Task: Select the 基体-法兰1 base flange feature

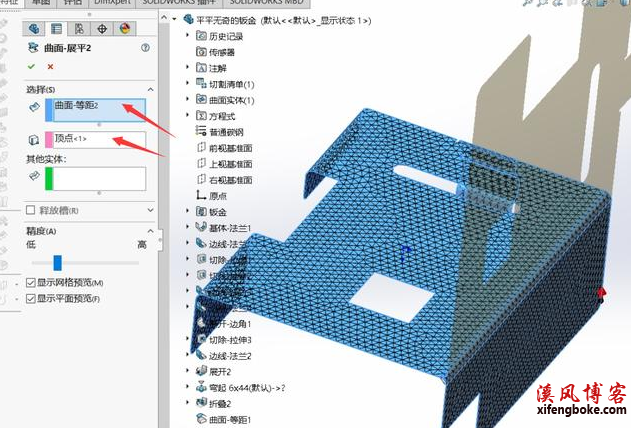Action: point(223,228)
